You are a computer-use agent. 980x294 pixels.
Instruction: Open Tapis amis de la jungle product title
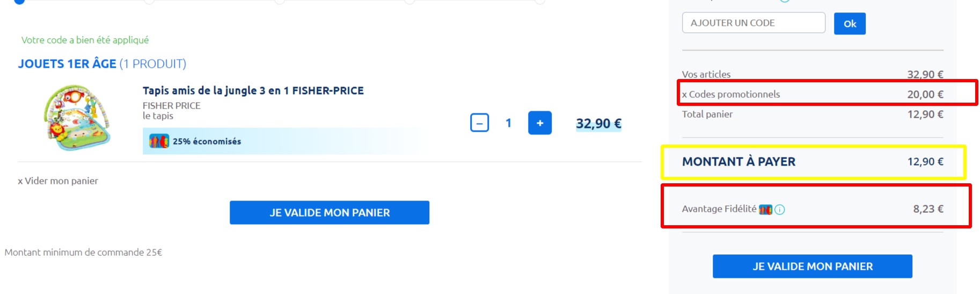coord(253,91)
